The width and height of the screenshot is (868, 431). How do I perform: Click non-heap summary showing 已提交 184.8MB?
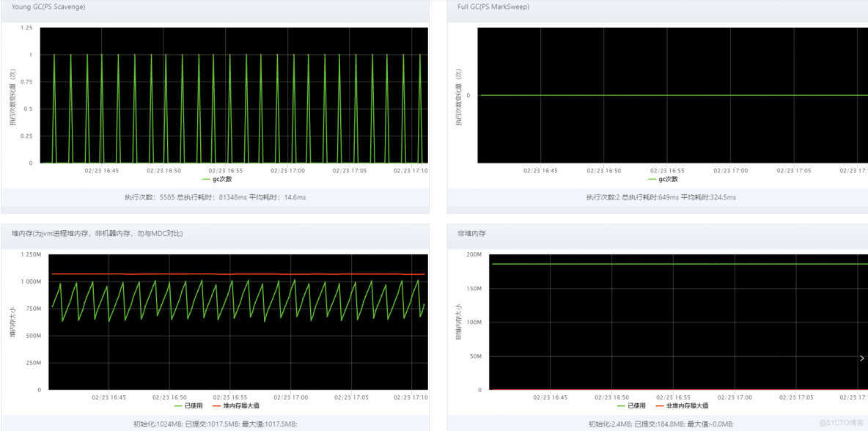point(661,424)
